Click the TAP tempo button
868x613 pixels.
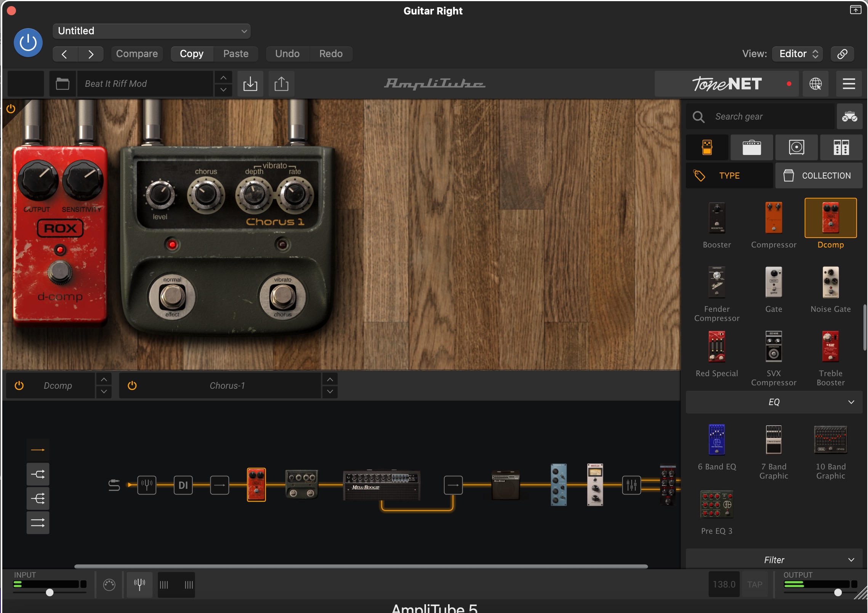pos(754,584)
